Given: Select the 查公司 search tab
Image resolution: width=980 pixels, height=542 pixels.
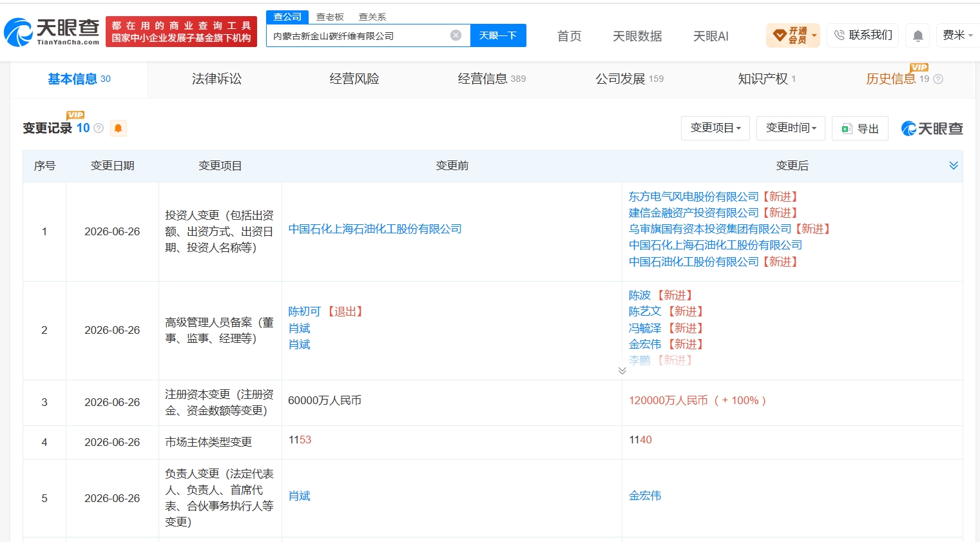Looking at the screenshot, I should (287, 17).
